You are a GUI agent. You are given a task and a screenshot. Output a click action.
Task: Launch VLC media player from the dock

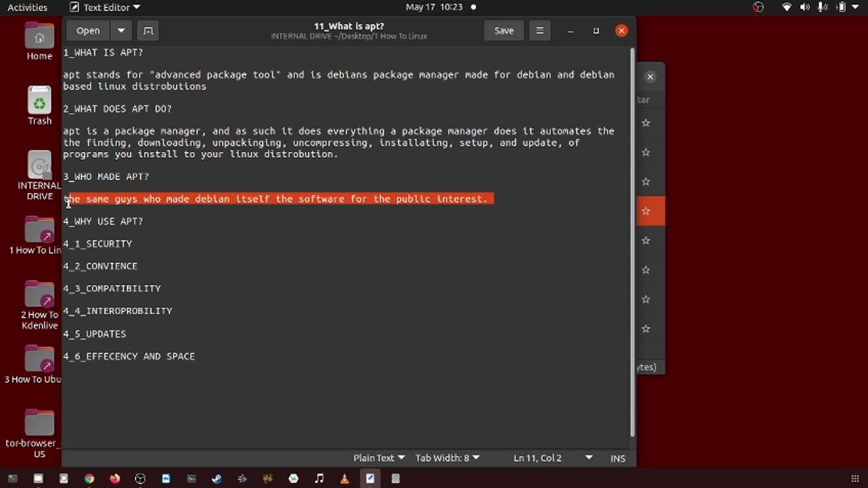tap(344, 479)
